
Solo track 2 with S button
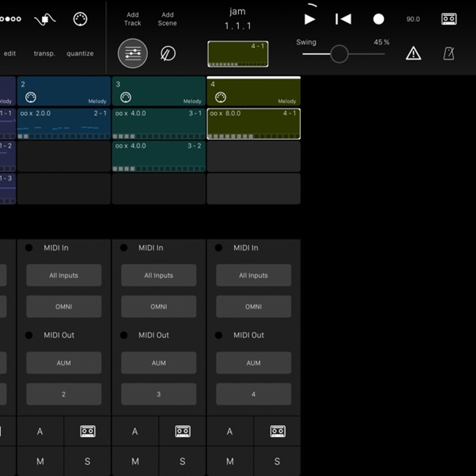pyautogui.click(x=87, y=461)
